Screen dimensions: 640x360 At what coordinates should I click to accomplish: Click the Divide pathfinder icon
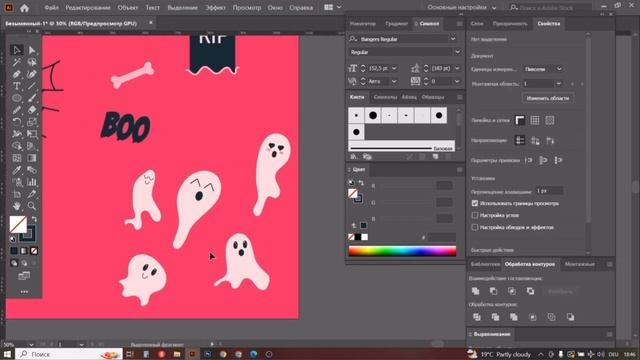click(x=476, y=317)
